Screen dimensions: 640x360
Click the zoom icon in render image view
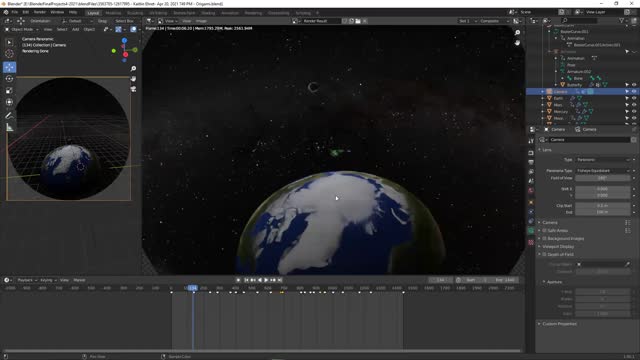(x=517, y=33)
